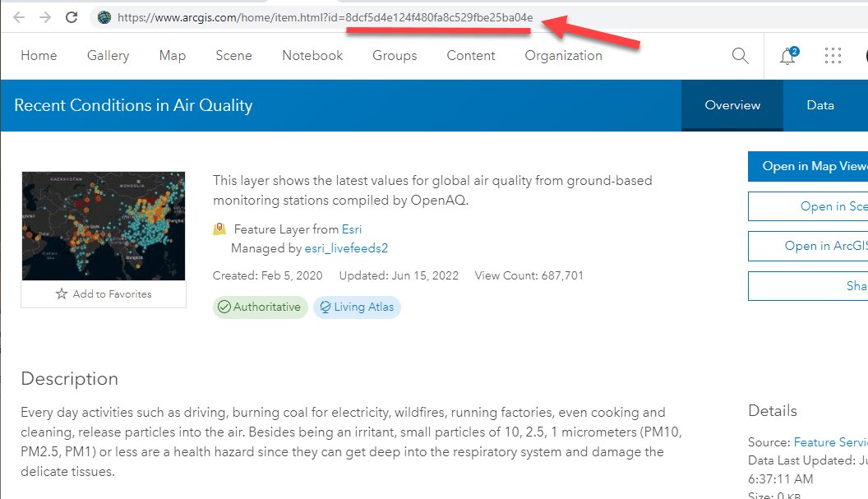The height and width of the screenshot is (499, 868).
Task: Open the Gallery menu item
Action: (x=108, y=55)
